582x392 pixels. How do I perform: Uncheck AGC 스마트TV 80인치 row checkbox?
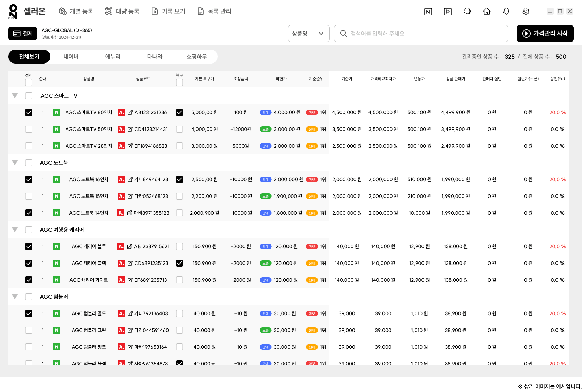click(29, 112)
